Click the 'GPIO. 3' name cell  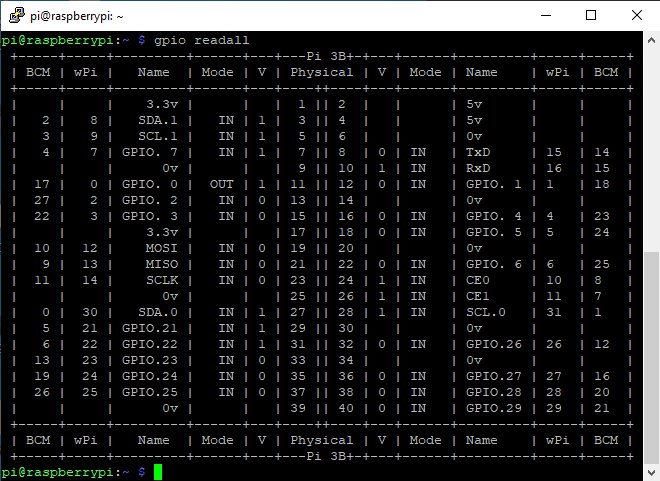150,216
